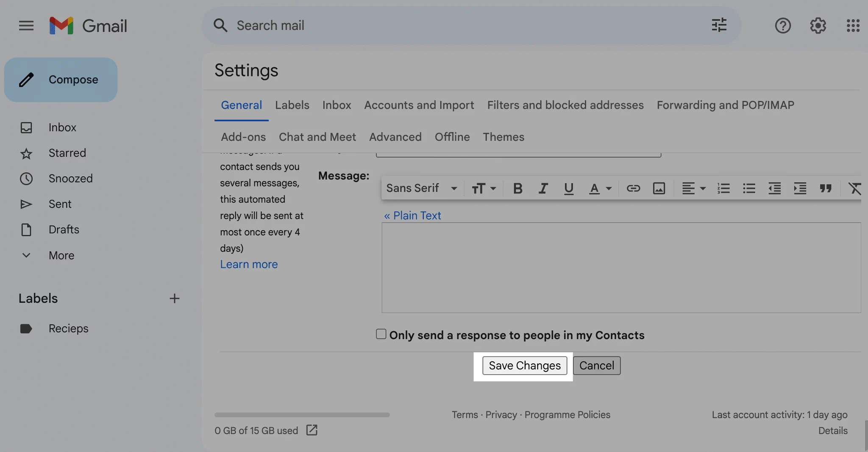Toggle bold formatting
The height and width of the screenshot is (452, 868).
[x=517, y=188]
